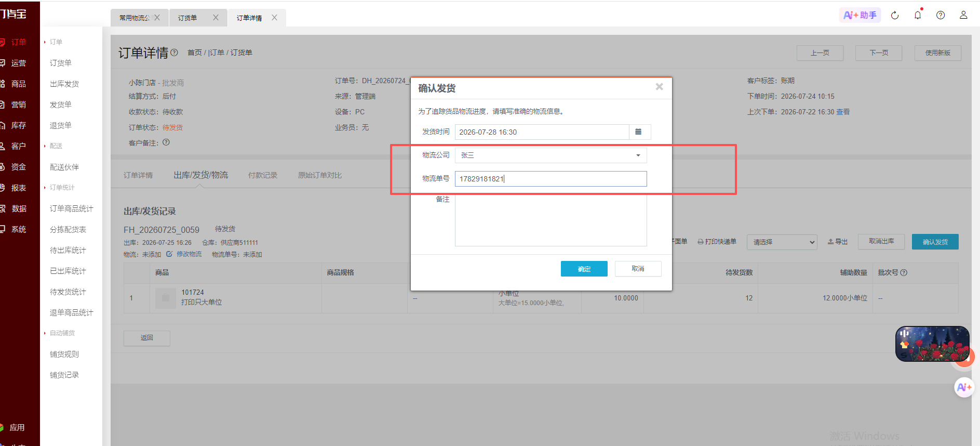Select the 付款记录 tab
980x446 pixels.
point(263,175)
